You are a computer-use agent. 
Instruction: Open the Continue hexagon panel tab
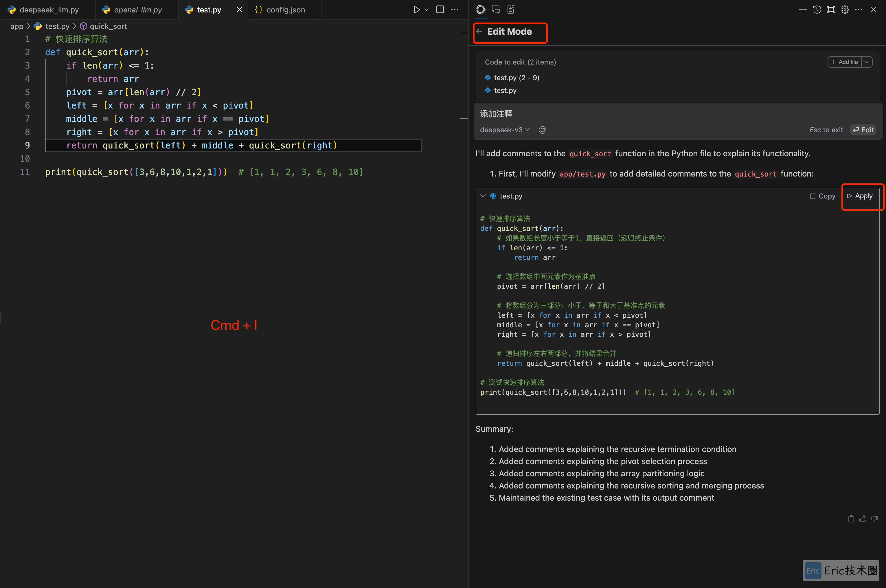[x=481, y=10]
